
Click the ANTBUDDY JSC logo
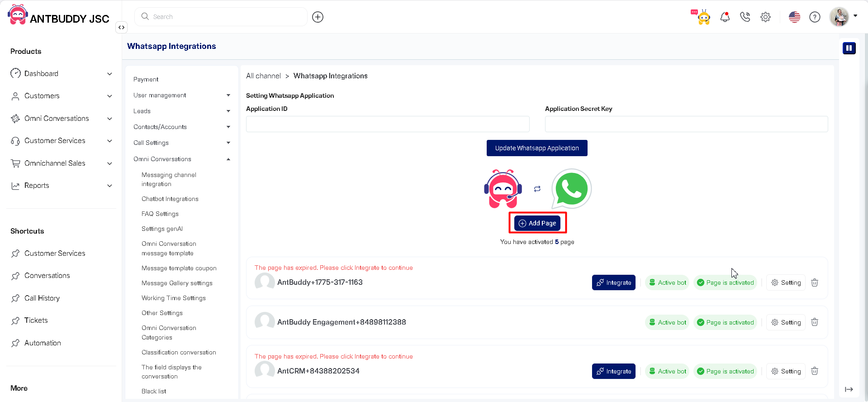[x=58, y=15]
